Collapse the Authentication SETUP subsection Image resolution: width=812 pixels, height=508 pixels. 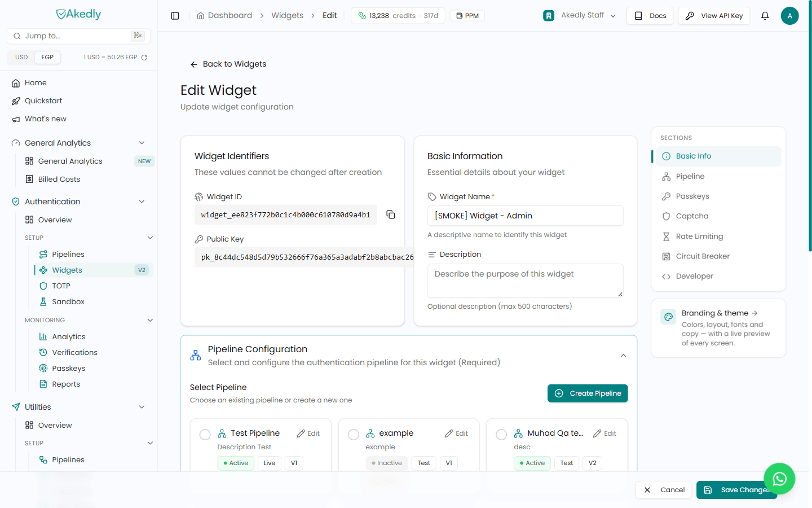pyautogui.click(x=150, y=238)
